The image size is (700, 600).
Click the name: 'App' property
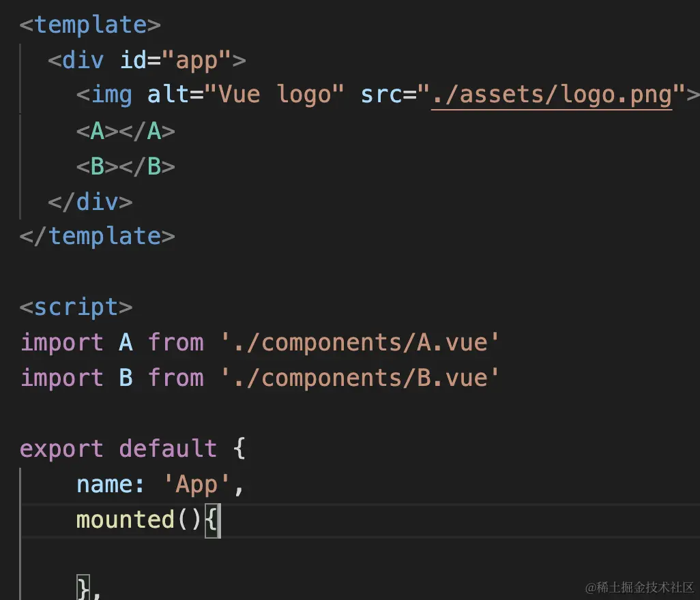(x=160, y=485)
